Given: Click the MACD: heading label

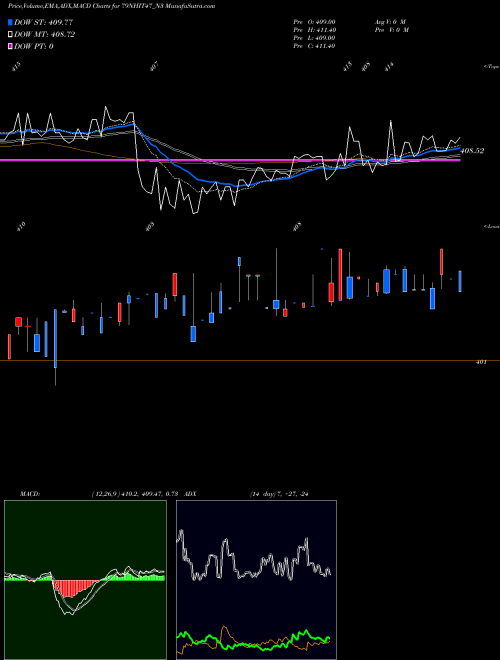Looking at the screenshot, I should (29, 494).
